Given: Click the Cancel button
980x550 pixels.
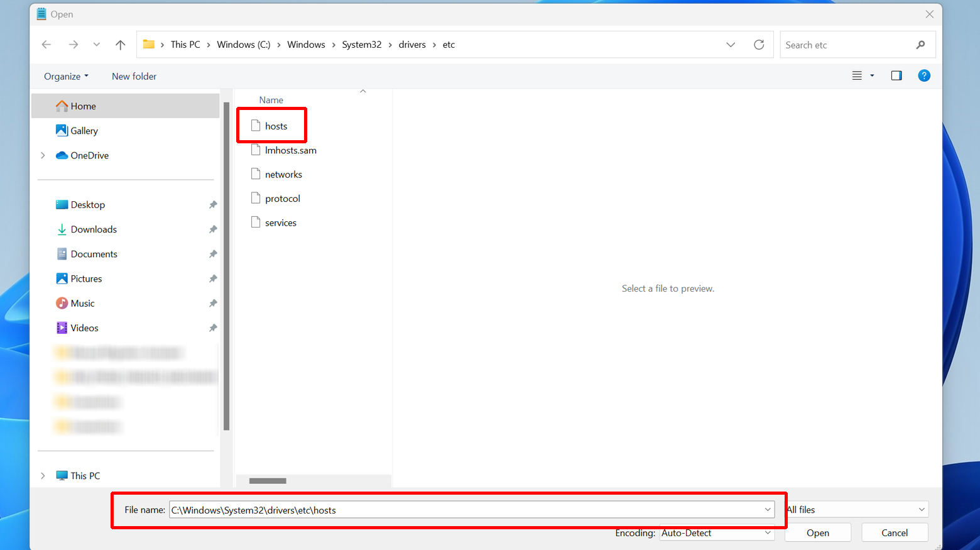Looking at the screenshot, I should (x=894, y=533).
